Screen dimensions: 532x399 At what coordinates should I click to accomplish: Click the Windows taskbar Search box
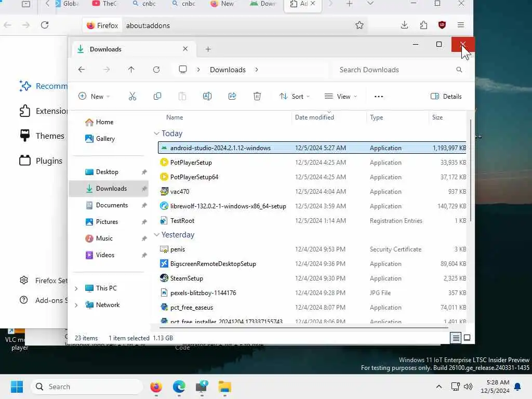click(x=87, y=387)
